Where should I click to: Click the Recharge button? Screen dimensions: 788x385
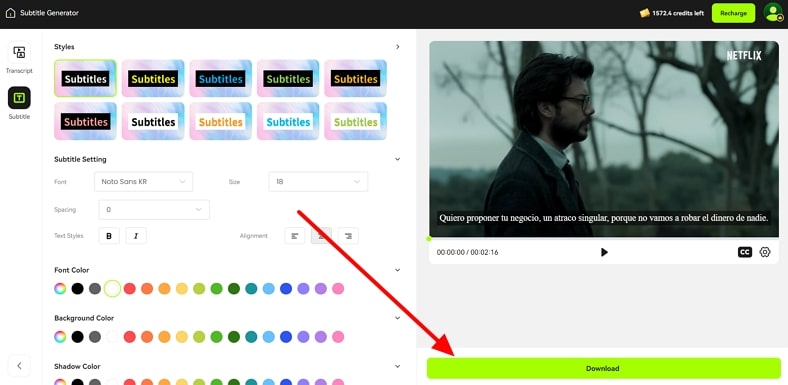click(733, 13)
